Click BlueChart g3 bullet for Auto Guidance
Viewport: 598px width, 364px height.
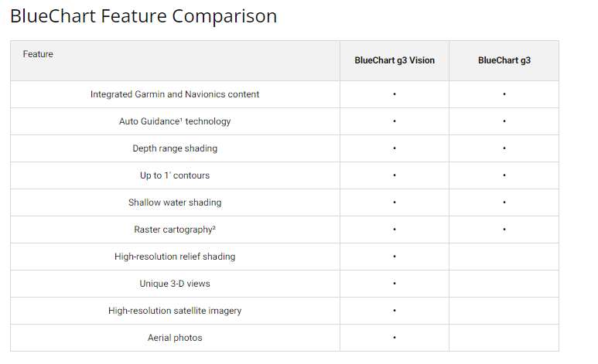point(504,121)
